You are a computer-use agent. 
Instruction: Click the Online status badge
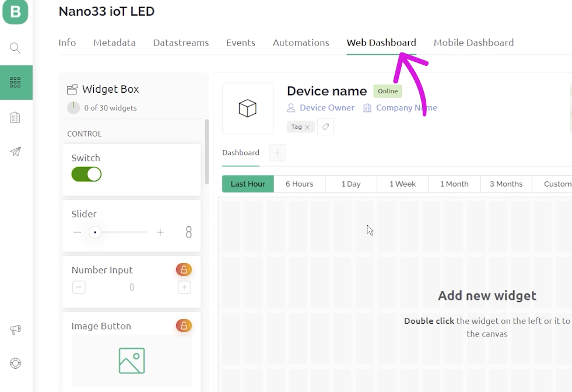pos(387,91)
